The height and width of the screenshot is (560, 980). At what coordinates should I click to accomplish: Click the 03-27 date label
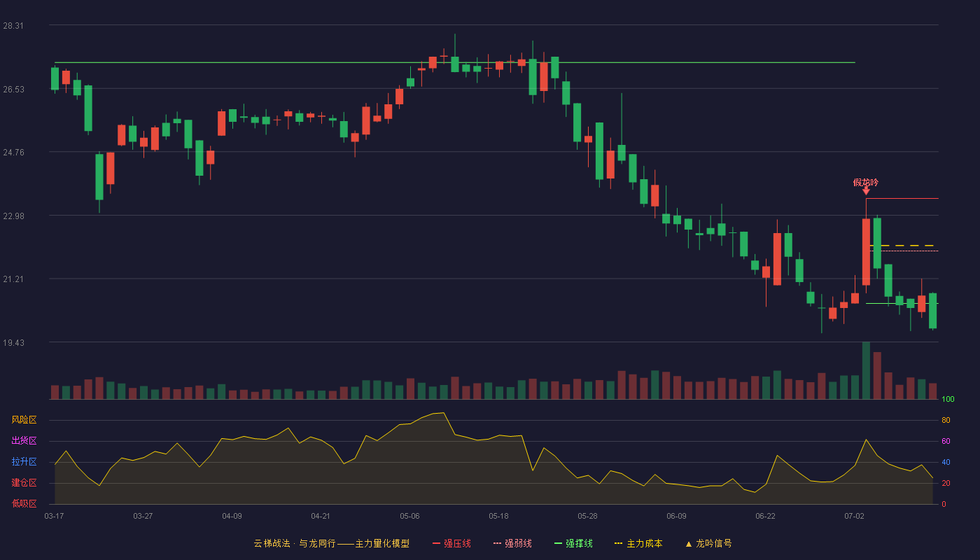point(143,516)
